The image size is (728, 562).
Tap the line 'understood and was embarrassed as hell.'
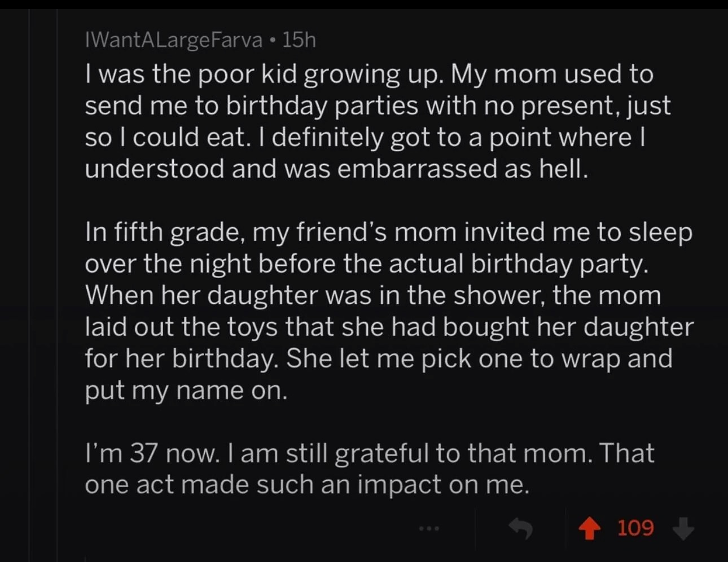337,169
